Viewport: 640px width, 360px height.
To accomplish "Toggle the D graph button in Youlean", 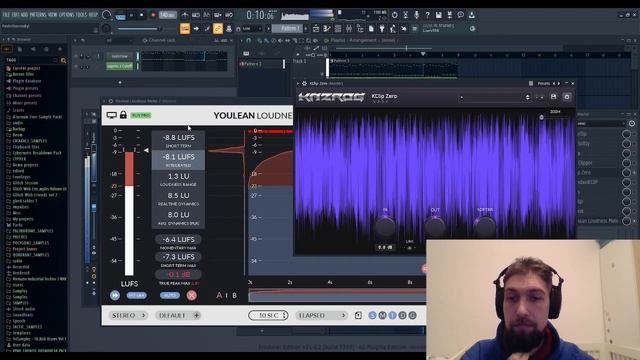I will tap(402, 316).
